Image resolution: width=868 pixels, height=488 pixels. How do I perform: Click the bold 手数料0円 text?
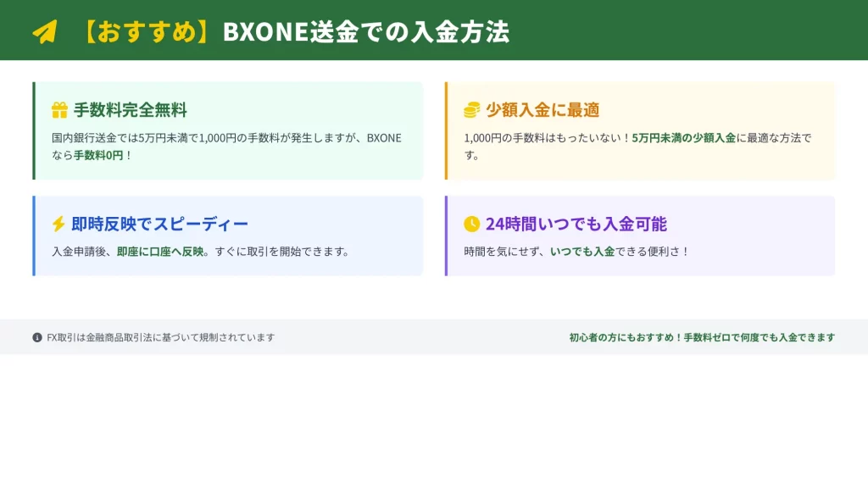click(x=98, y=155)
